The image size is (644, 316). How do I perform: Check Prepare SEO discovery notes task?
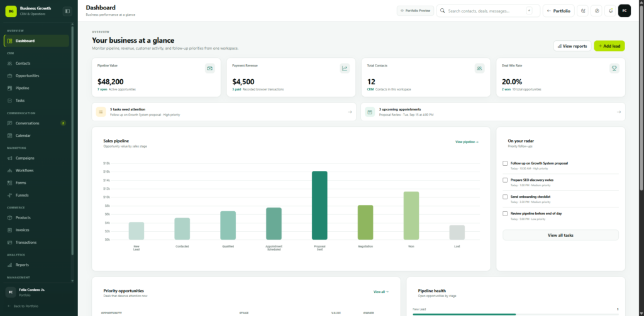click(505, 180)
